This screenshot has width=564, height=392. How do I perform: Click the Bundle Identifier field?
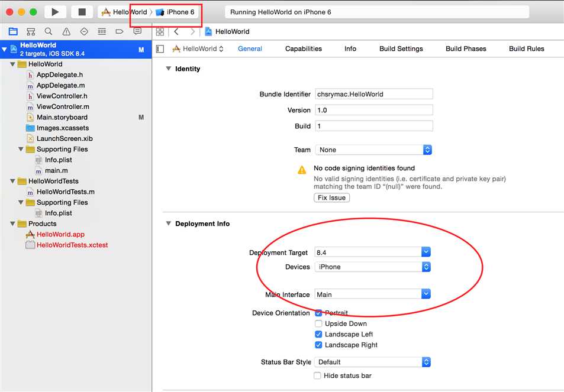(373, 94)
